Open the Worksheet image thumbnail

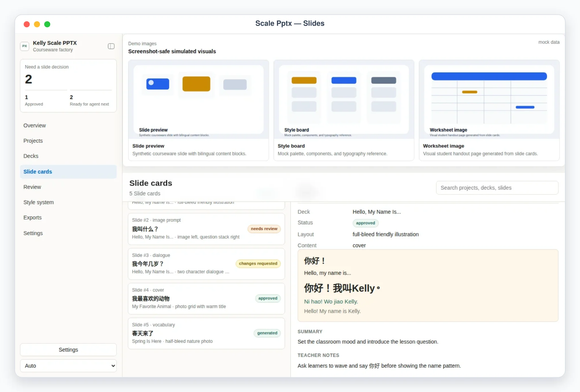[489, 99]
